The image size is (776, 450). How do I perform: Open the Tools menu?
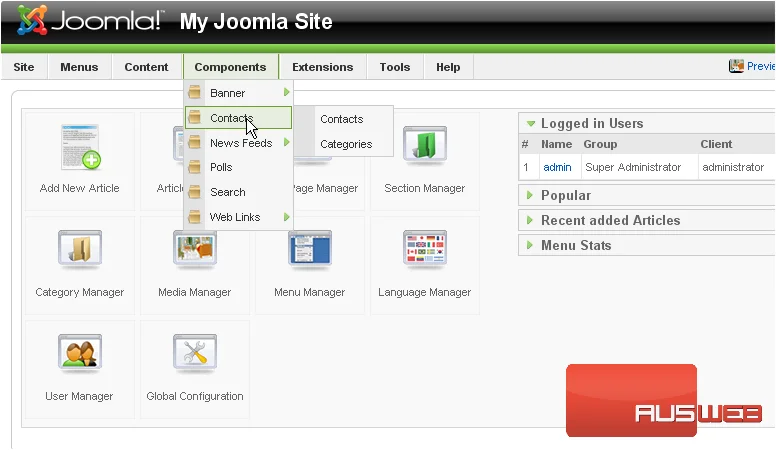pyautogui.click(x=395, y=67)
